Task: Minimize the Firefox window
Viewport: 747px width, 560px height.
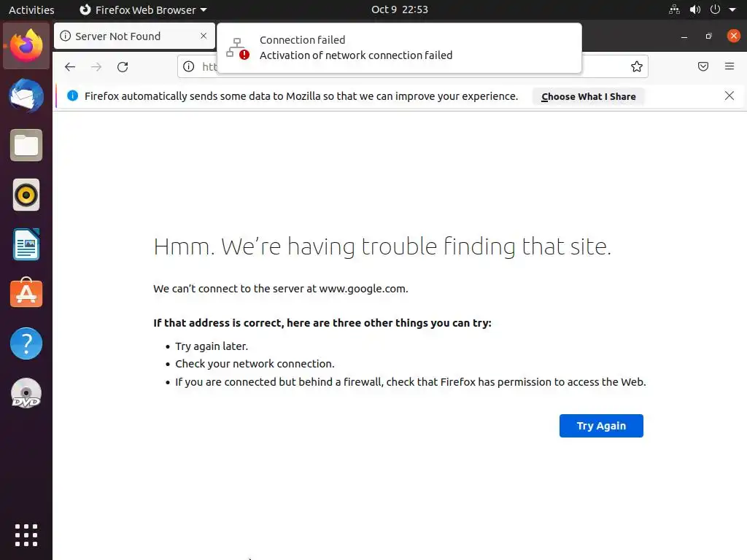Action: (684, 36)
